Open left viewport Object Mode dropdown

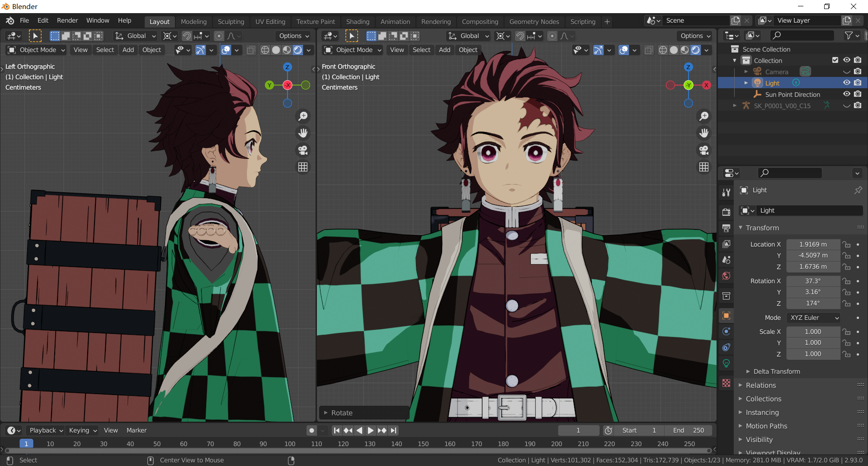[36, 50]
